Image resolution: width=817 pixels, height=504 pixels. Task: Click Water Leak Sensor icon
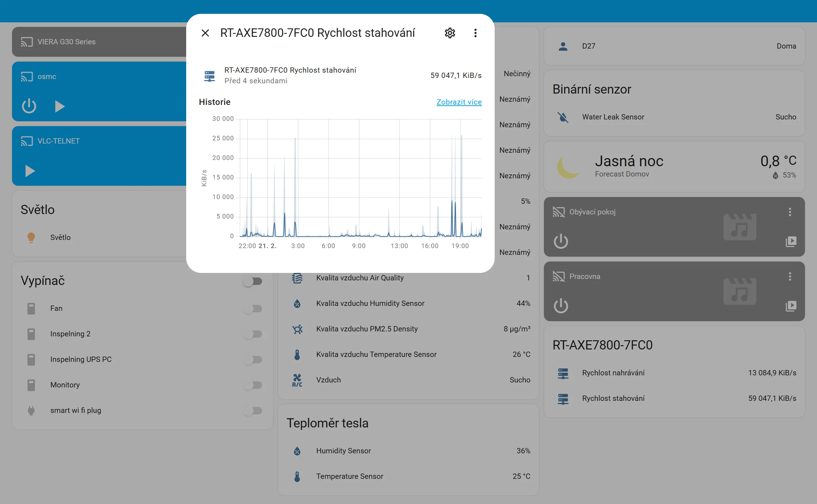pos(563,117)
